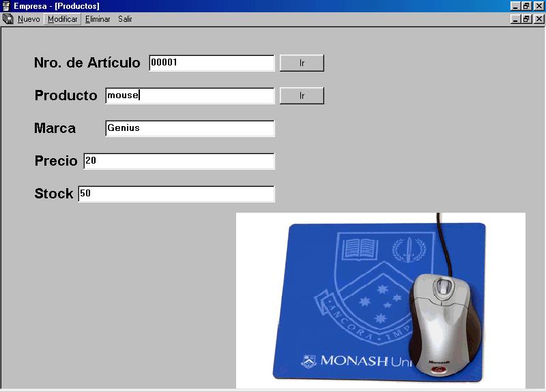Open the Nuevo menu
This screenshot has height=392, width=546.
coord(29,19)
